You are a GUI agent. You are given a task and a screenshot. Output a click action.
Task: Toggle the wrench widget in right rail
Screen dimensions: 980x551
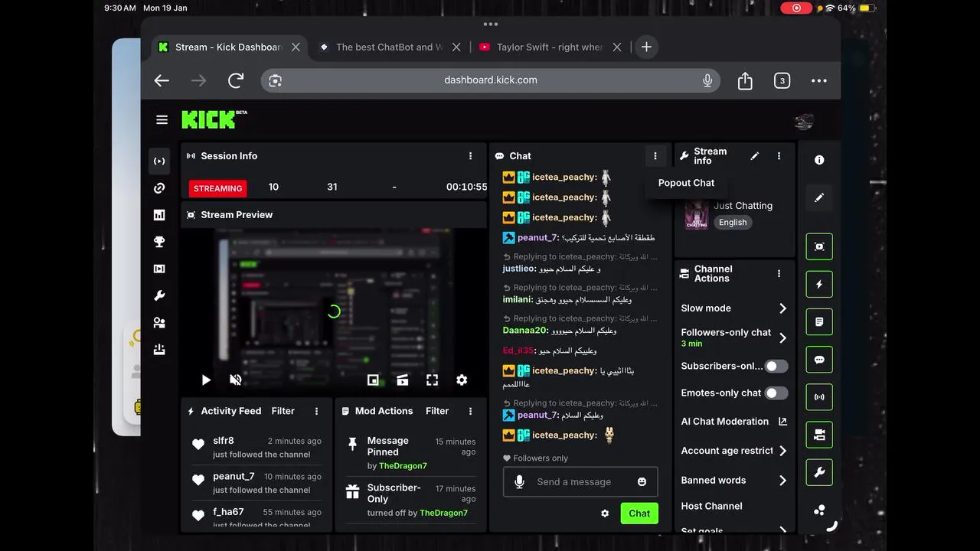pos(819,473)
